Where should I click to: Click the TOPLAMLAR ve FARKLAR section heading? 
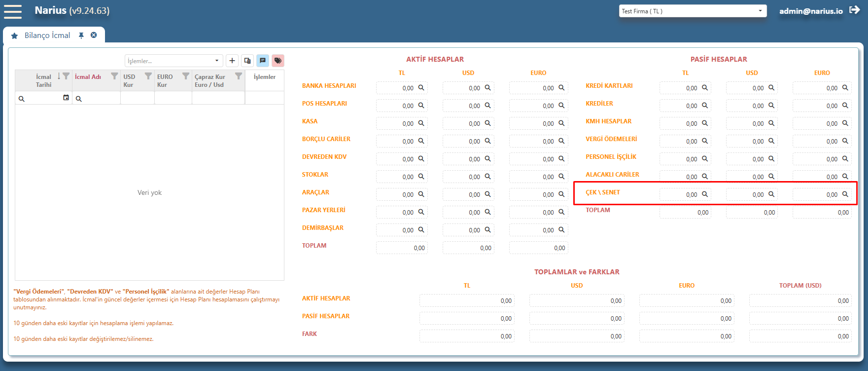[577, 272]
